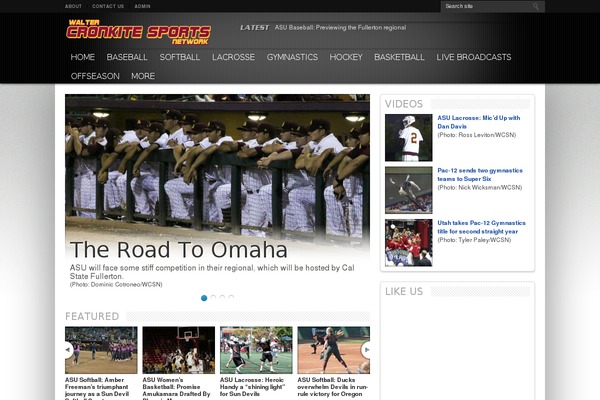
Task: Select the first slideshow dot
Action: pos(204,298)
